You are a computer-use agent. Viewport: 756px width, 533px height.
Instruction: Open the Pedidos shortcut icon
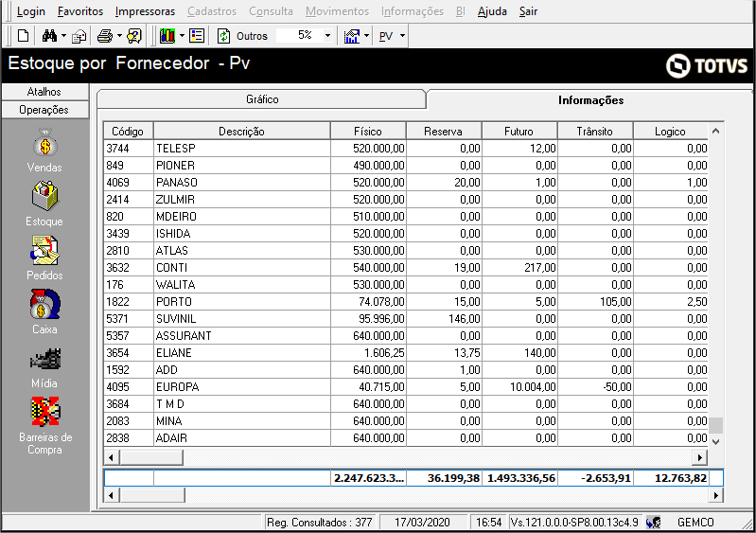point(44,250)
